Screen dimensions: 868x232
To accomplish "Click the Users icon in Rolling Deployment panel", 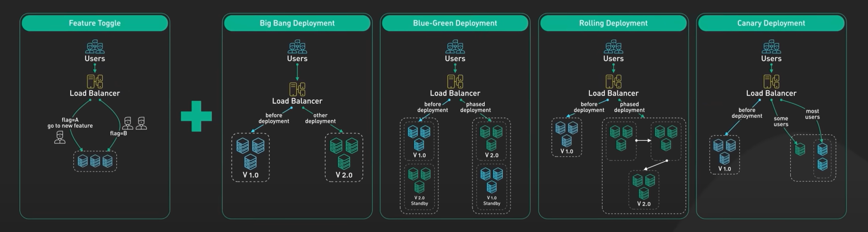I will tap(614, 46).
